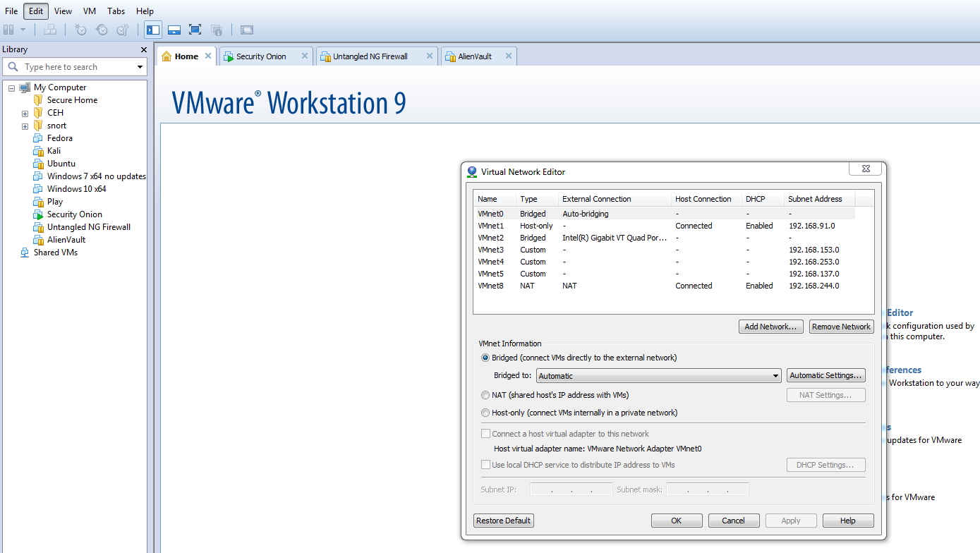Viewport: 980px width, 553px height.
Task: Close the Virtual Network Editor dialog
Action: (x=866, y=169)
